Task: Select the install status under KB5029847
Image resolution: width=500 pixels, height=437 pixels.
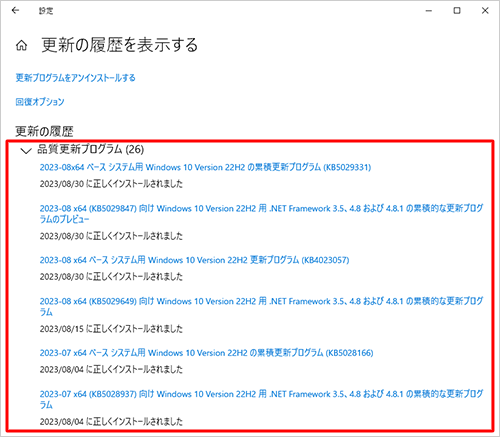Action: point(111,236)
